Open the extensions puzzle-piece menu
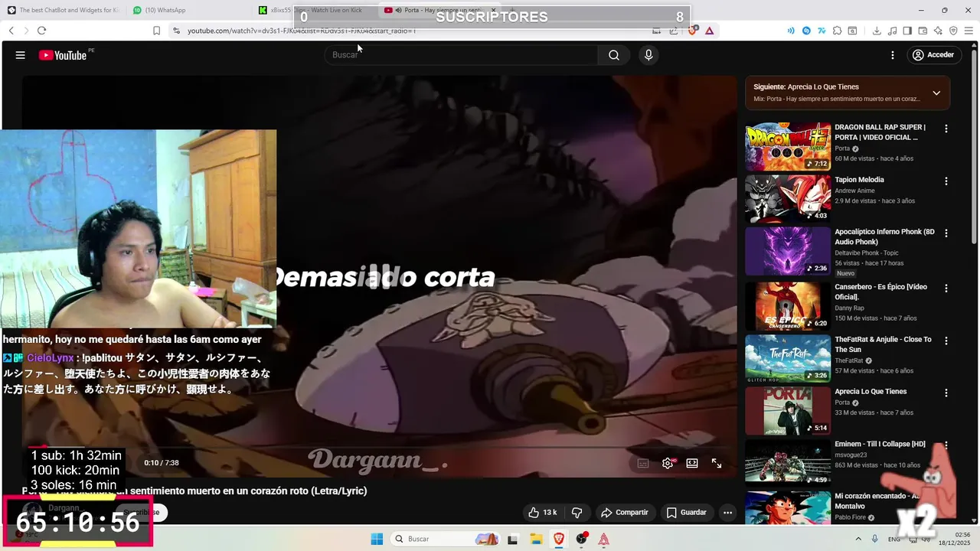 click(837, 31)
